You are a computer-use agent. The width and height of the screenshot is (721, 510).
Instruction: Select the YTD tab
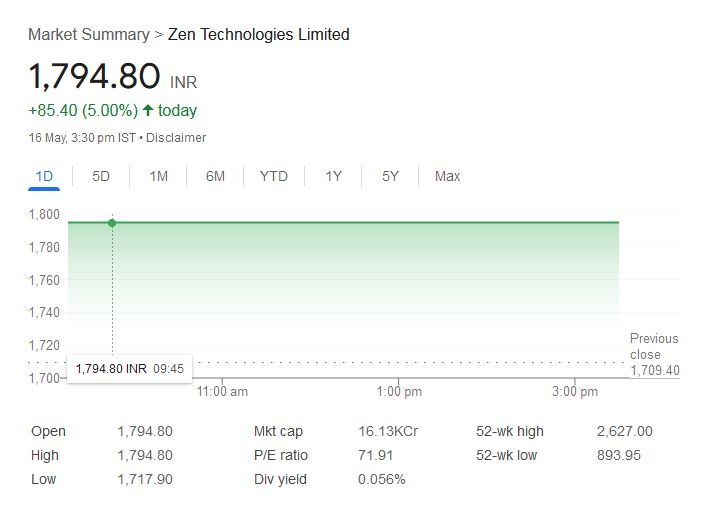274,176
